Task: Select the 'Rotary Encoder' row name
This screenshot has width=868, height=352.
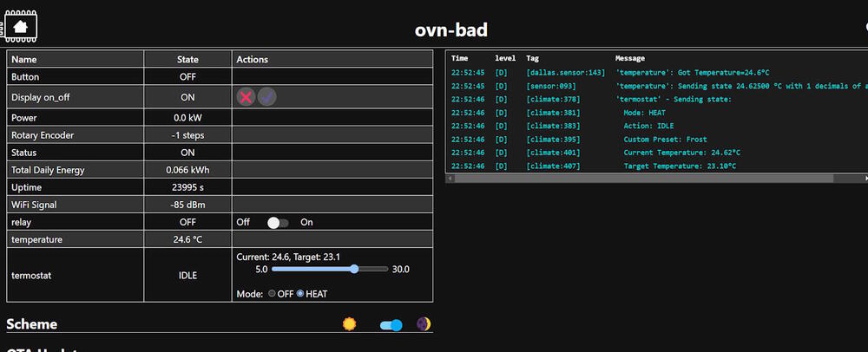Action: (43, 135)
